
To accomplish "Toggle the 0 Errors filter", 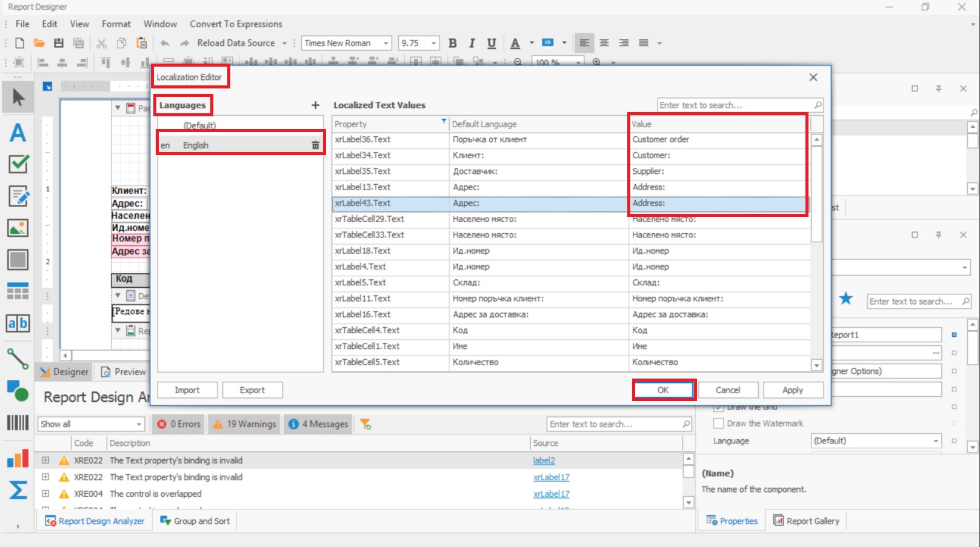I will (x=179, y=424).
